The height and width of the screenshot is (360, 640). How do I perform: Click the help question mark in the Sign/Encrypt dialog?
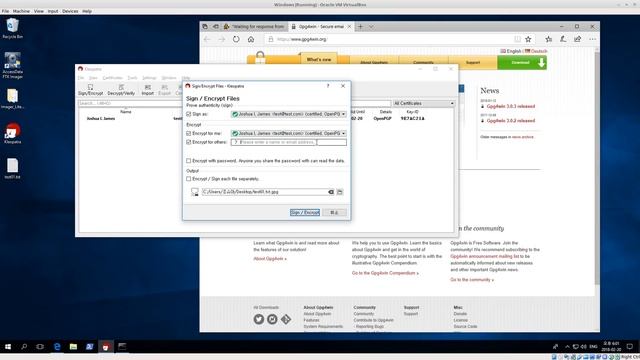pos(328,86)
